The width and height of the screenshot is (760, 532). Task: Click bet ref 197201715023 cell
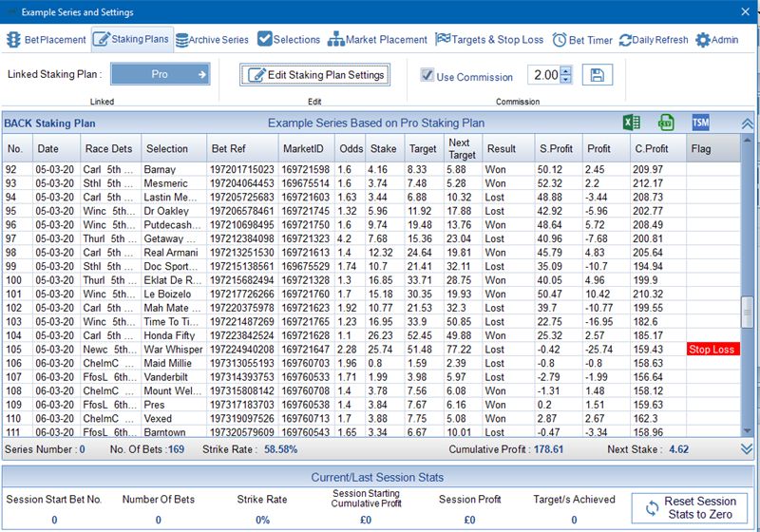[x=242, y=170]
